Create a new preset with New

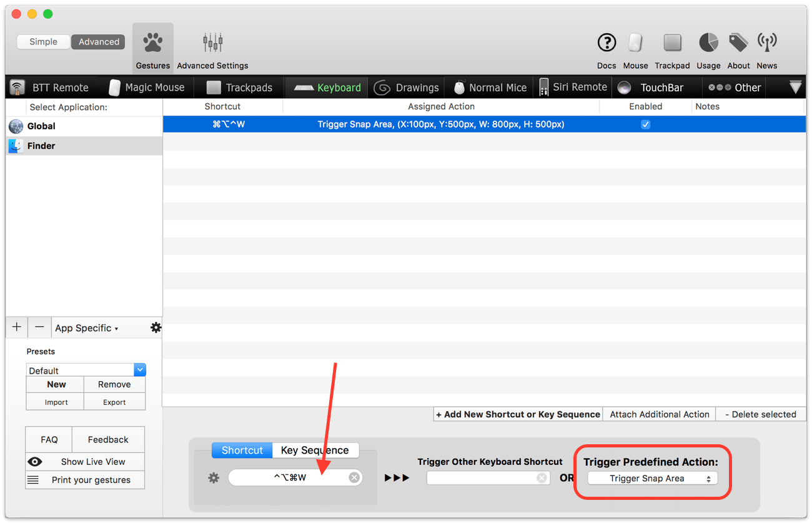click(56, 384)
